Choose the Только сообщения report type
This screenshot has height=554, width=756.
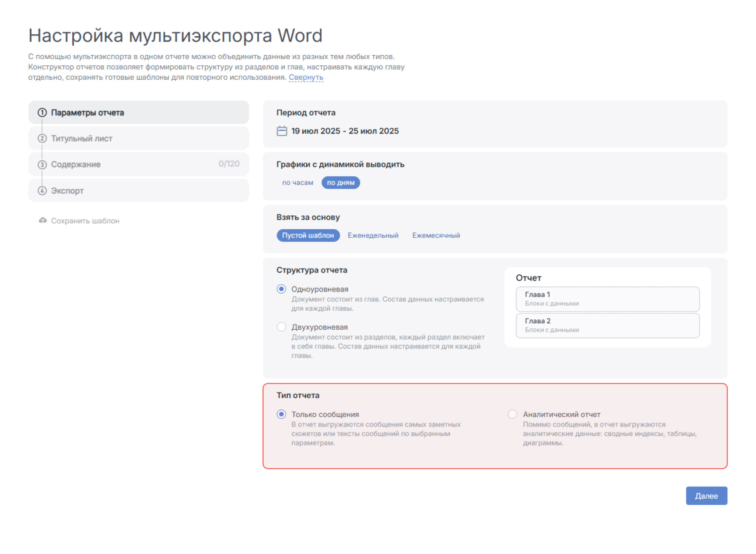click(x=281, y=414)
